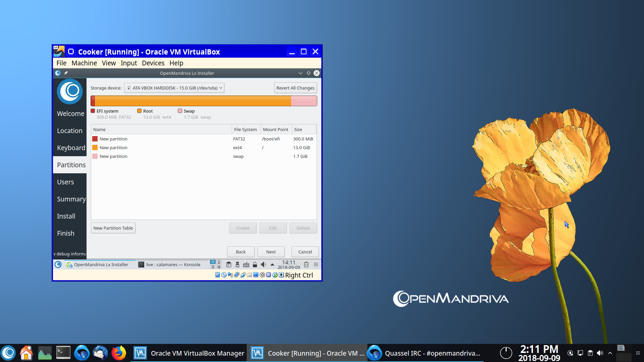Click VirtualBox shared folders indicator
The width and height of the screenshot is (644, 362).
(249, 275)
